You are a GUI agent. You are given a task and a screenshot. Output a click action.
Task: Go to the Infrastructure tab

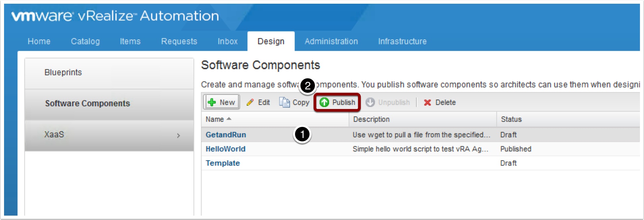click(x=402, y=41)
